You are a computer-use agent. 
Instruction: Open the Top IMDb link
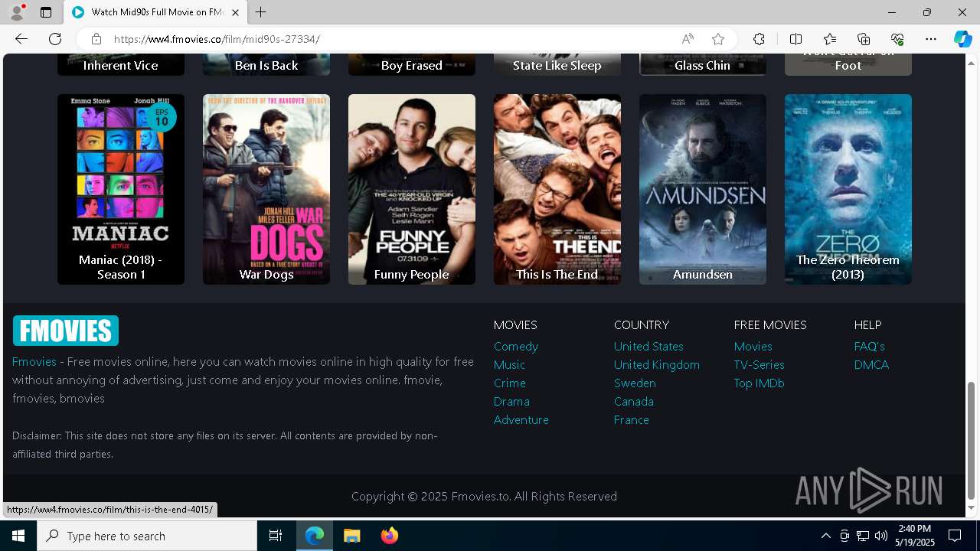coord(759,383)
